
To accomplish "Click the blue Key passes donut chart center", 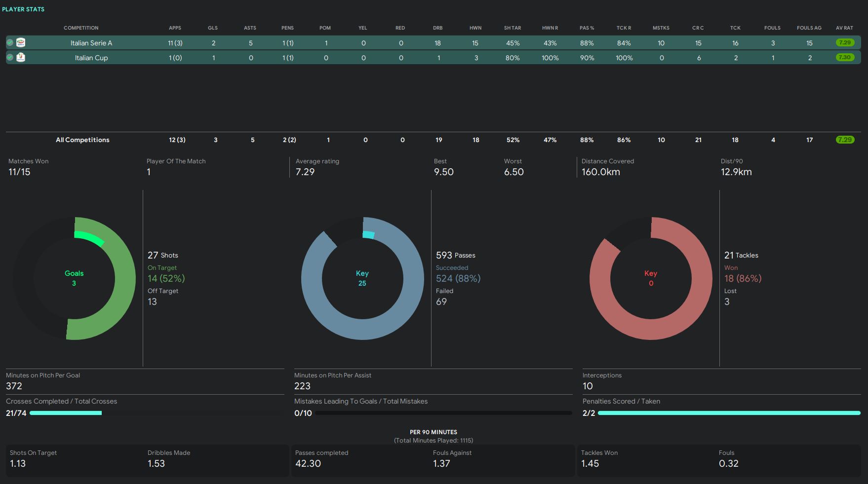I will (362, 278).
